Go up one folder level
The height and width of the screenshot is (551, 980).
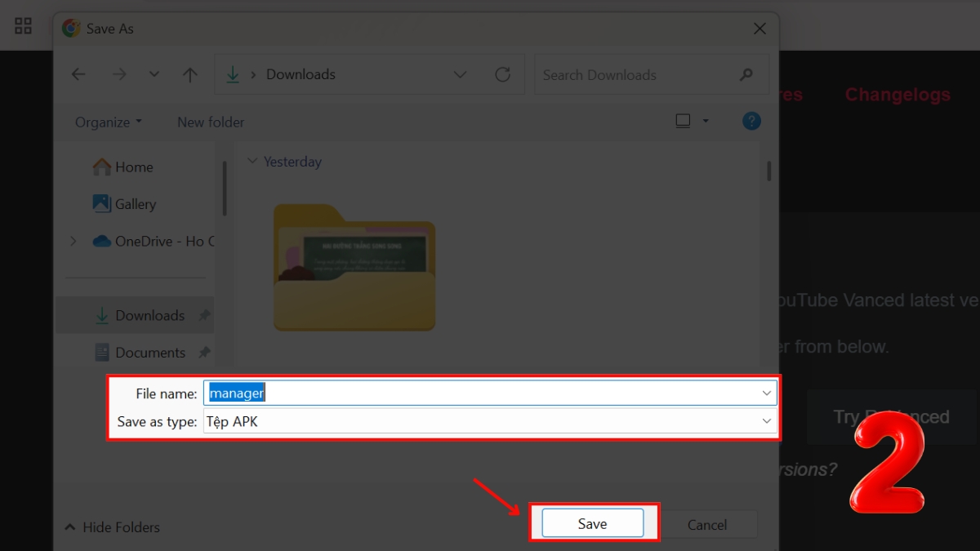point(189,74)
